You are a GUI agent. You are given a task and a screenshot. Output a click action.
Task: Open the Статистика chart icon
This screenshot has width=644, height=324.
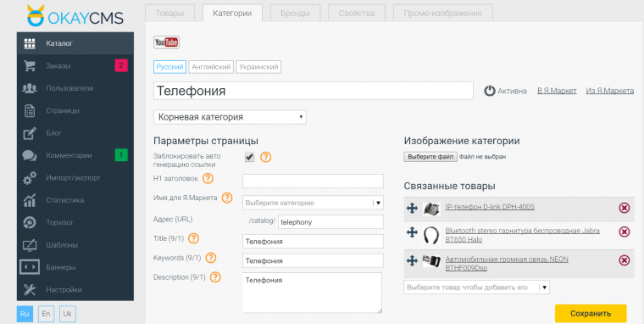30,200
